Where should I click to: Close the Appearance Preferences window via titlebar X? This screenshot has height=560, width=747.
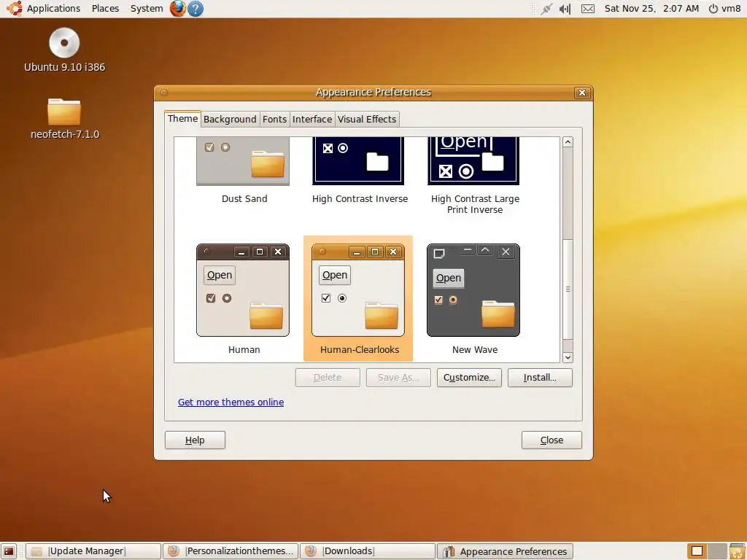[x=581, y=93]
